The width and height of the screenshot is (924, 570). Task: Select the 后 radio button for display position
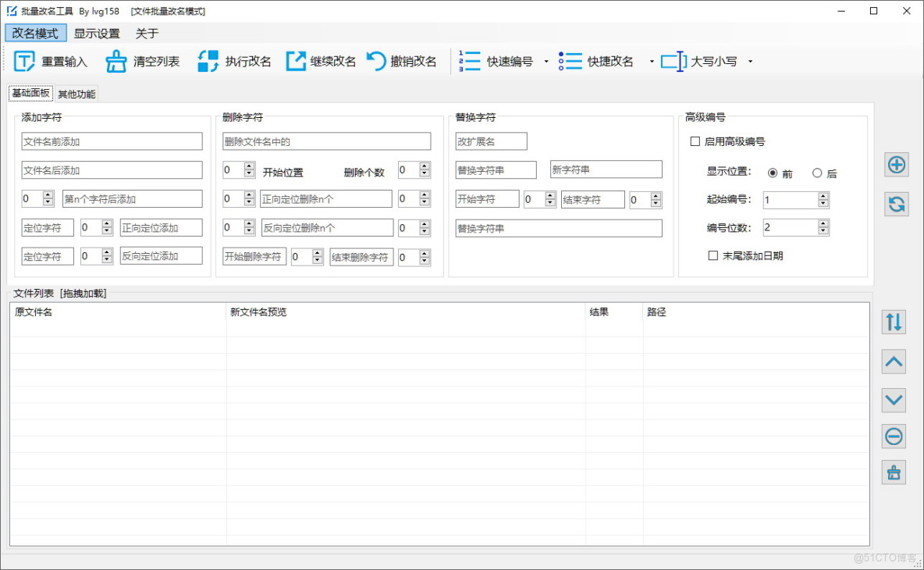(818, 173)
